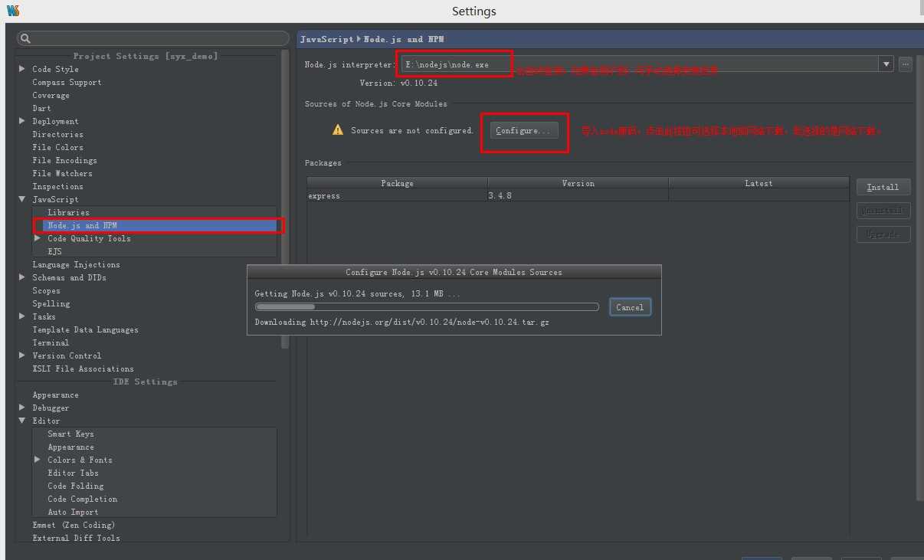Open File Colors settings

click(57, 147)
